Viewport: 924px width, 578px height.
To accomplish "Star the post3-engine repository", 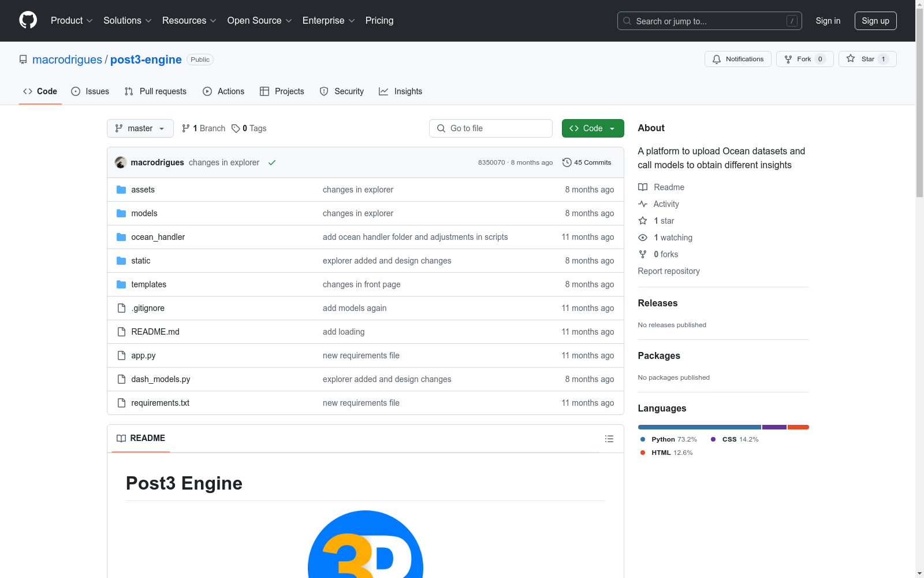I will (x=867, y=59).
